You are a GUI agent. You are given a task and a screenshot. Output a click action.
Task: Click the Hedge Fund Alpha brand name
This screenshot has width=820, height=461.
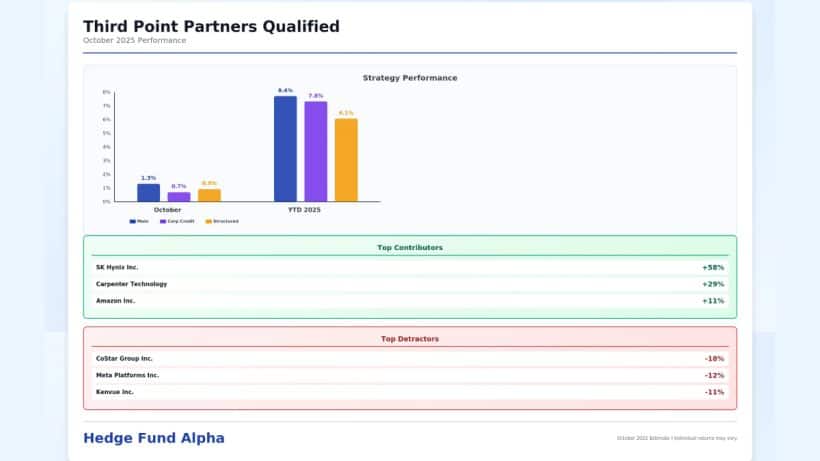154,438
